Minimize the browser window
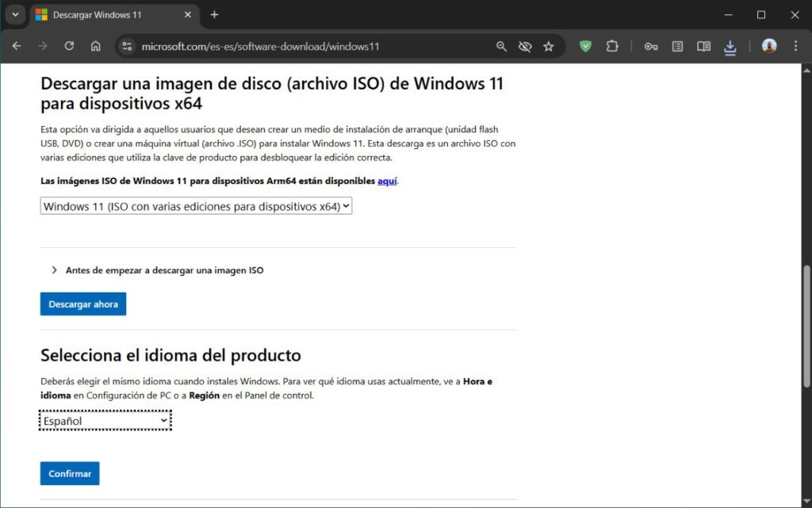 click(728, 15)
